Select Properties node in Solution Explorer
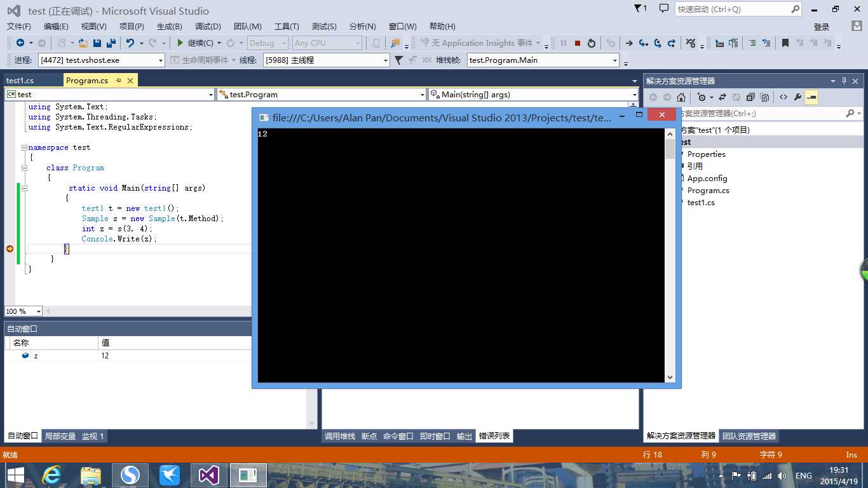 (706, 154)
